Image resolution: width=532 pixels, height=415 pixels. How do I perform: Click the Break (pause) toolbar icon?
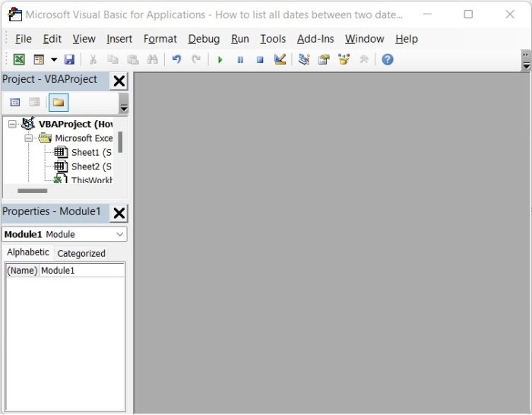pyautogui.click(x=240, y=59)
